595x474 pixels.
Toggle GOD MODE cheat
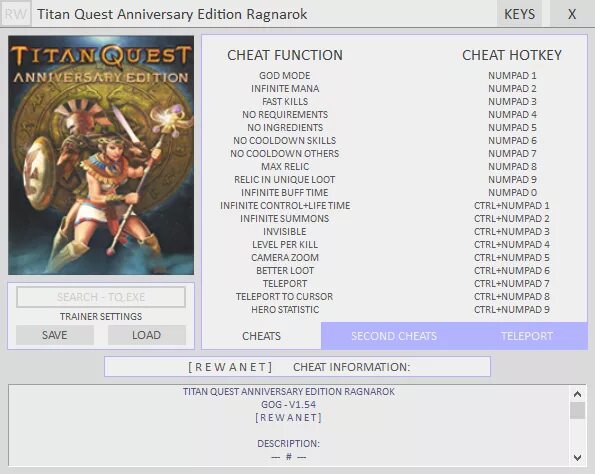(x=285, y=76)
